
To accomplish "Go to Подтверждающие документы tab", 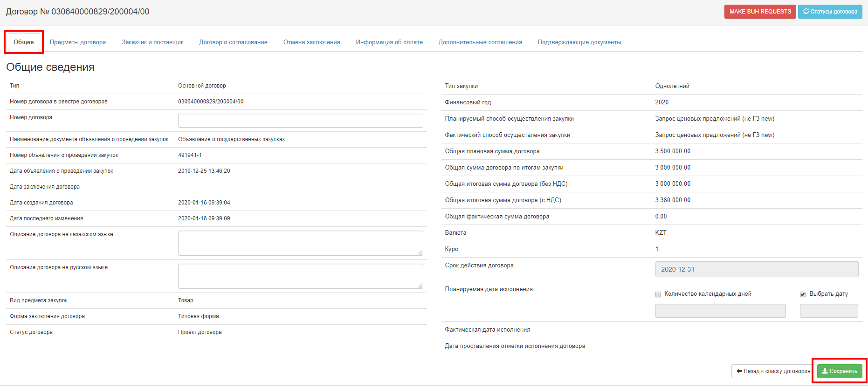I will 579,42.
